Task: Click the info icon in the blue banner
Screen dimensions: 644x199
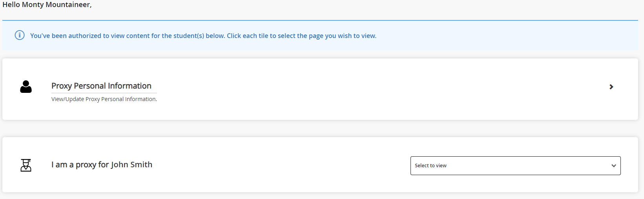Action: (20, 35)
